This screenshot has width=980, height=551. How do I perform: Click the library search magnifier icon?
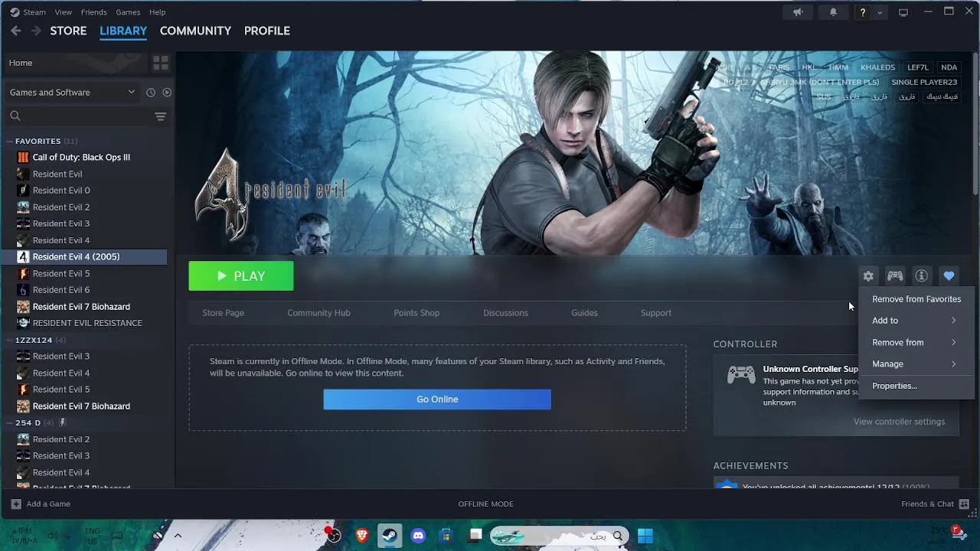click(x=15, y=116)
